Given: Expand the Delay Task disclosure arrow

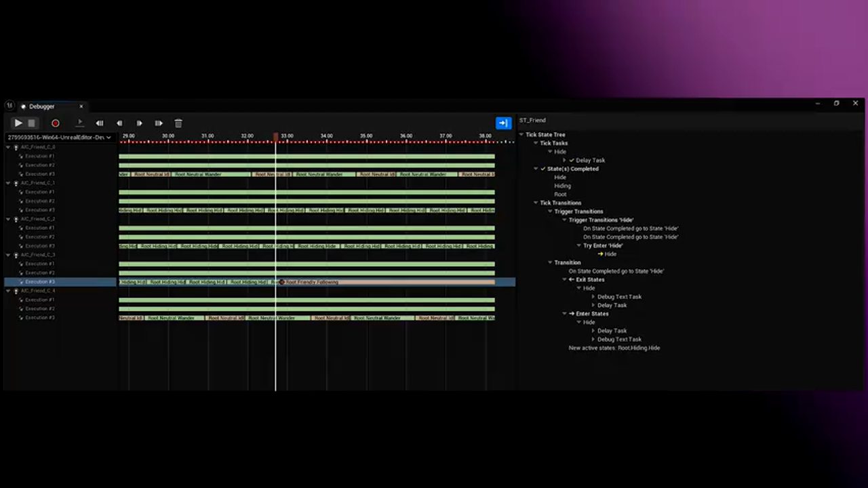Looking at the screenshot, I should click(564, 160).
